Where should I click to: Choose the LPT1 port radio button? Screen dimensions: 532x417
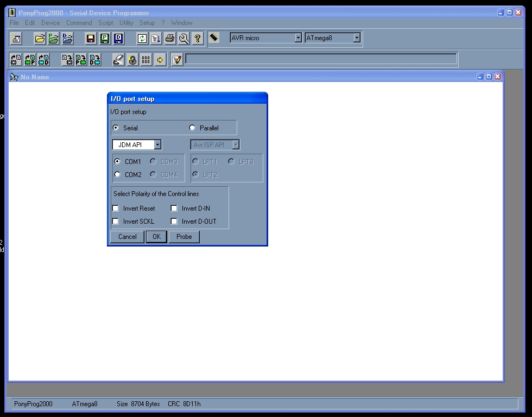coord(196,161)
